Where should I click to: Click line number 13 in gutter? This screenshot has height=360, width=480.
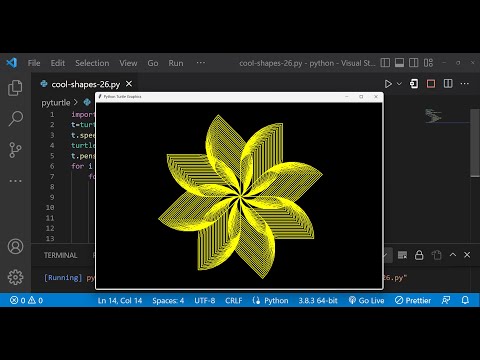[x=50, y=239]
